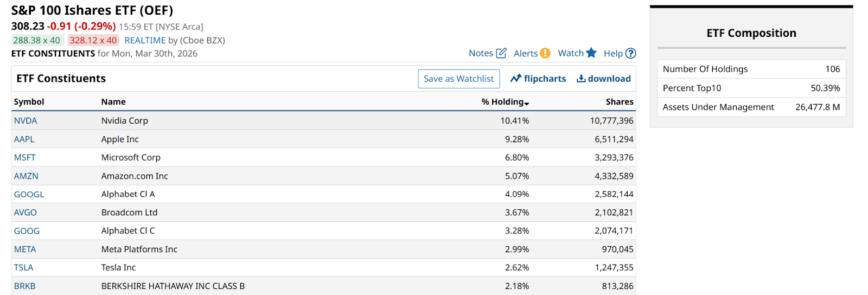Image resolution: width=868 pixels, height=295 pixels.
Task: Click the 10.41% holding value
Action: pos(514,120)
